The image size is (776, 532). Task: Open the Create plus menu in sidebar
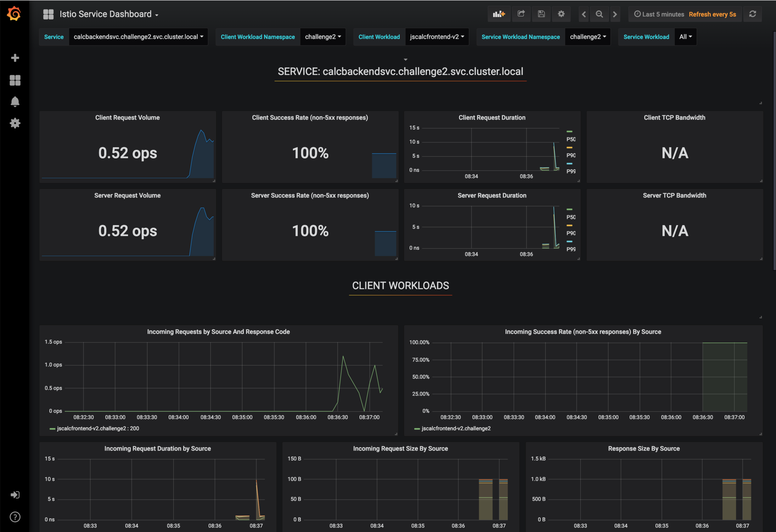(15, 58)
